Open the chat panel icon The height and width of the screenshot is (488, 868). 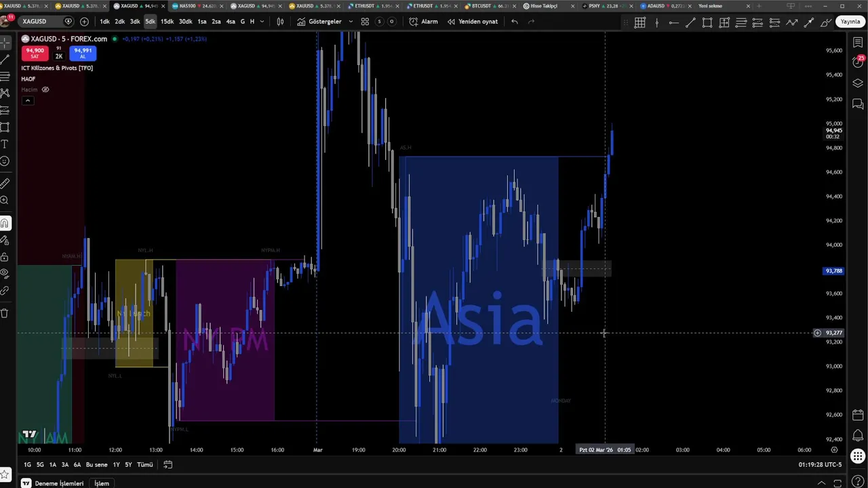(858, 104)
